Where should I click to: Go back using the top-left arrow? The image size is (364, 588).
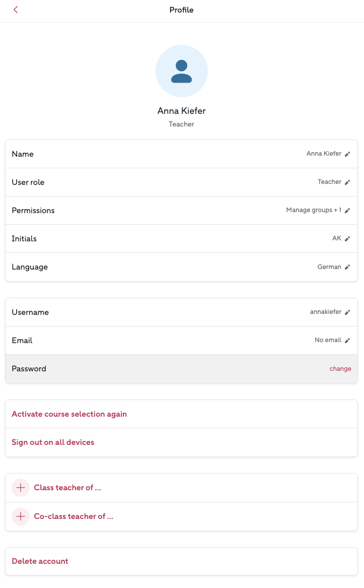pos(16,10)
